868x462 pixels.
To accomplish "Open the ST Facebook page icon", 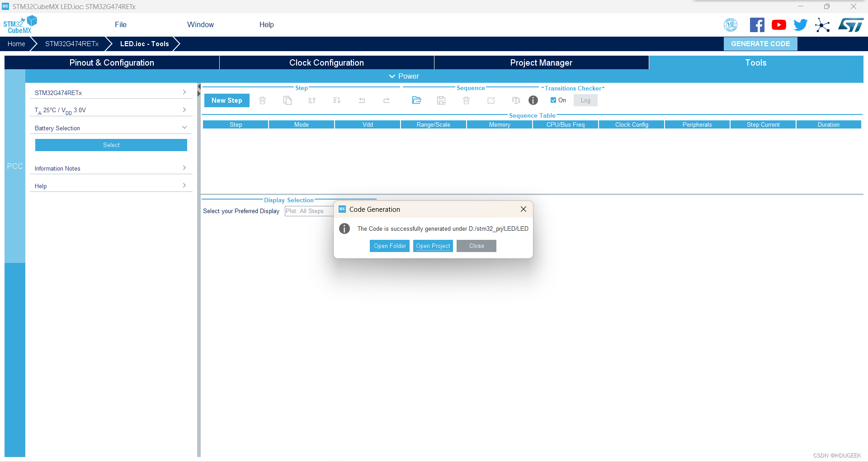I will pos(757,25).
